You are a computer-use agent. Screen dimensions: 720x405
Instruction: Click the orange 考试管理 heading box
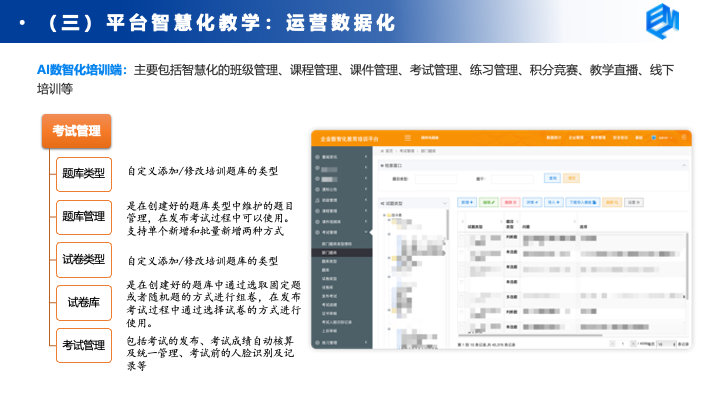[76, 131]
